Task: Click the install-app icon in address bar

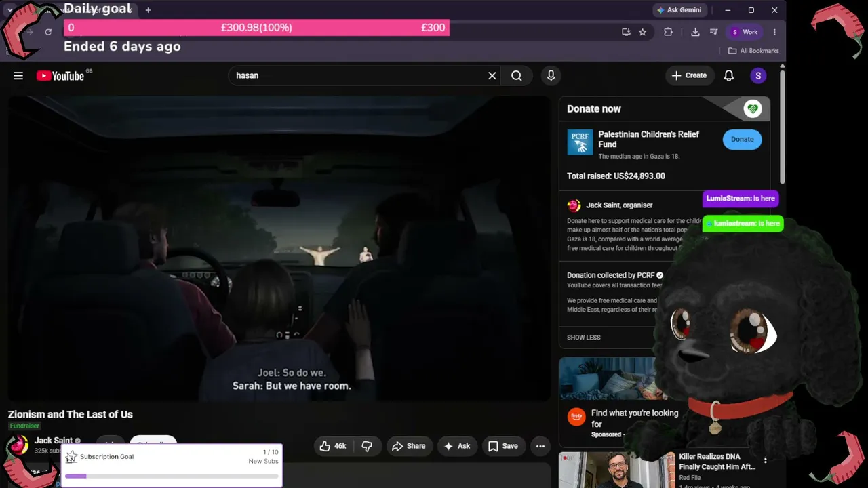Action: pos(626,32)
